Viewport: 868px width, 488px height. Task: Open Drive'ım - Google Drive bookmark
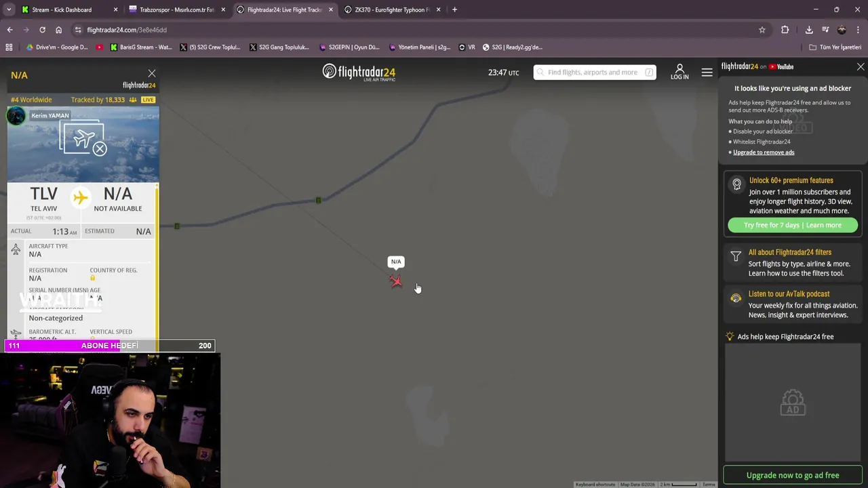[57, 47]
